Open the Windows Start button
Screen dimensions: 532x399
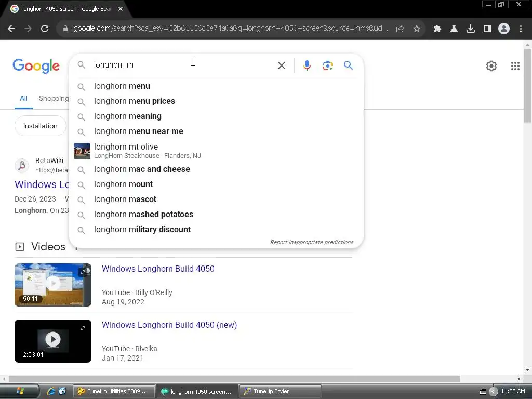(x=20, y=391)
